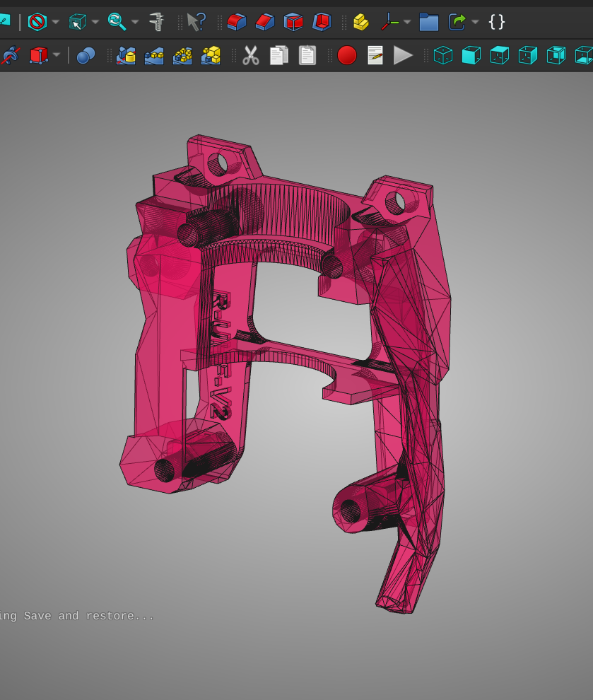Viewport: 593px width, 700px height.
Task: Click the red cube with vertices icon
Action: pyautogui.click(x=39, y=55)
